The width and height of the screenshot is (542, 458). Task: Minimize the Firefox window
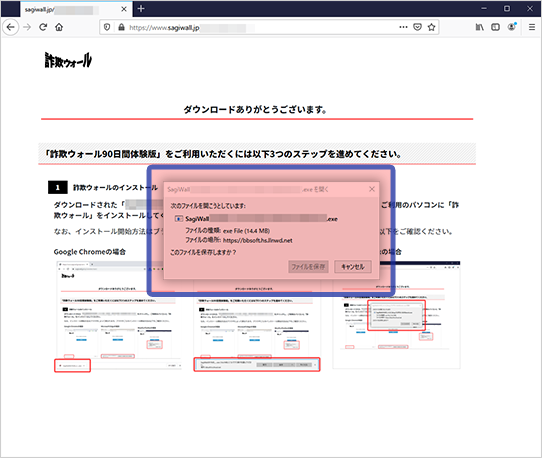484,9
